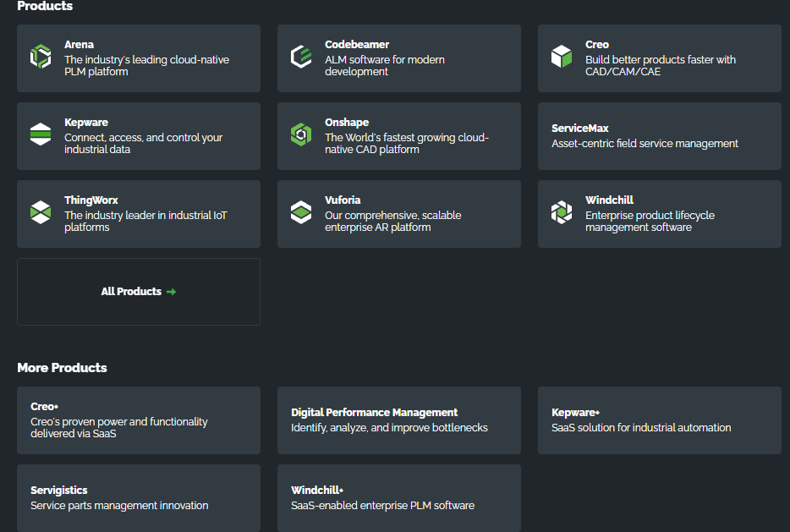The image size is (790, 532).
Task: Click the Vuforia enterprise AR platform description
Action: point(392,222)
